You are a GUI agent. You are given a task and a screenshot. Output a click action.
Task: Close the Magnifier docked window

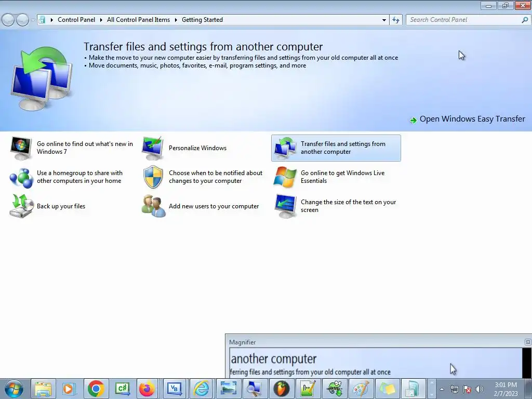point(528,342)
